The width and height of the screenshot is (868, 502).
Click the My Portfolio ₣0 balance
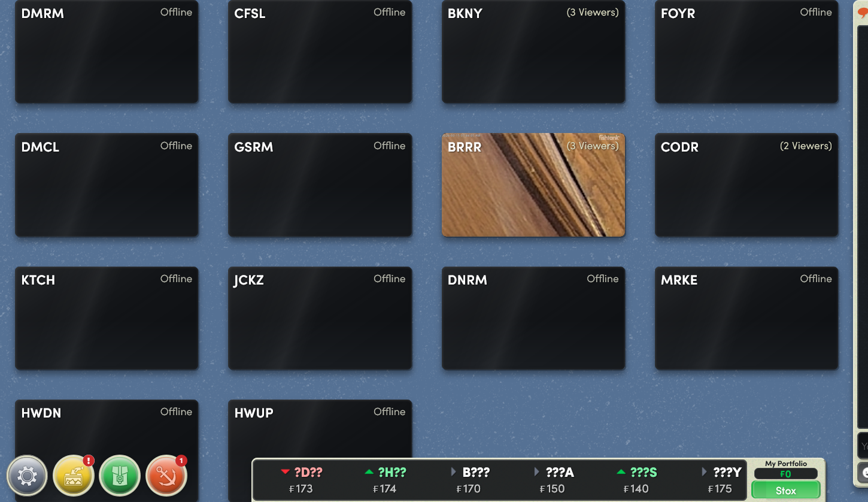pyautogui.click(x=786, y=474)
